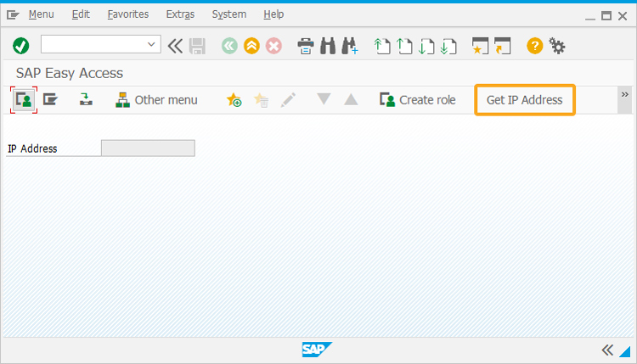
Task: Click the User Menu icon
Action: [24, 100]
